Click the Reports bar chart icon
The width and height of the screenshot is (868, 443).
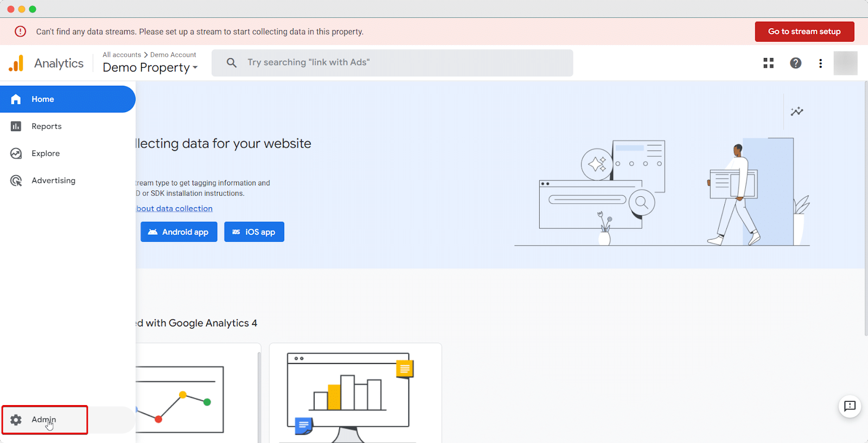[16, 126]
